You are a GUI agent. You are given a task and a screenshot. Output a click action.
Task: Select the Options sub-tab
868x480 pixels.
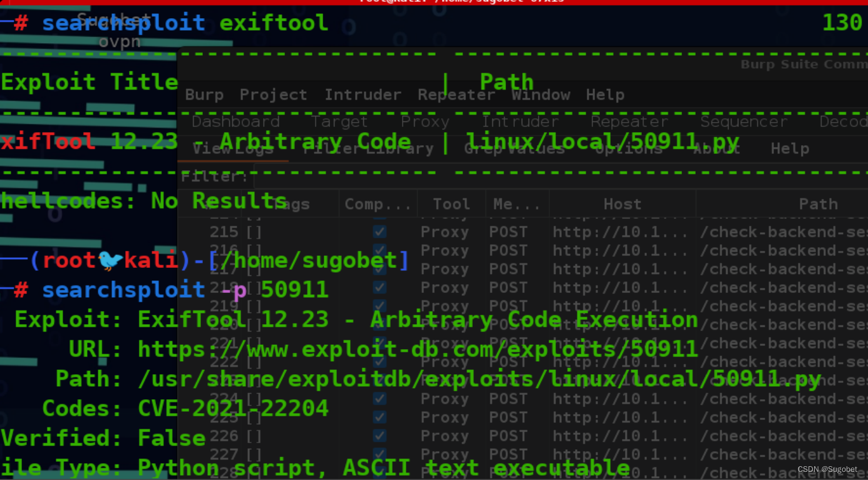pyautogui.click(x=629, y=149)
